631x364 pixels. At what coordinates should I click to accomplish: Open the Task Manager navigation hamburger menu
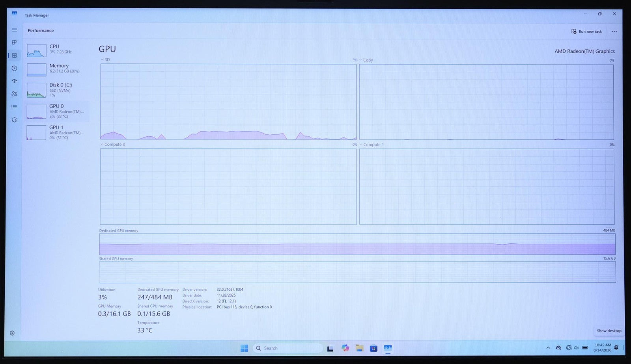tap(14, 30)
